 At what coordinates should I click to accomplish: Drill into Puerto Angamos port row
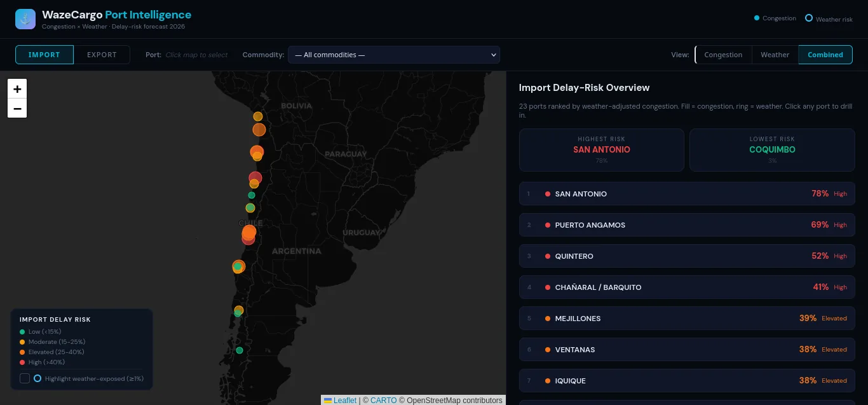pyautogui.click(x=687, y=225)
